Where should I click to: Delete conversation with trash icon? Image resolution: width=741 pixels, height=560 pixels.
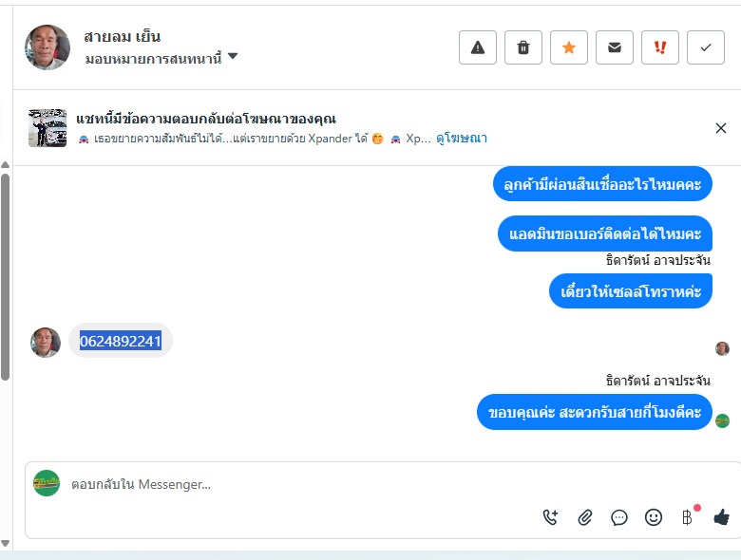[523, 47]
